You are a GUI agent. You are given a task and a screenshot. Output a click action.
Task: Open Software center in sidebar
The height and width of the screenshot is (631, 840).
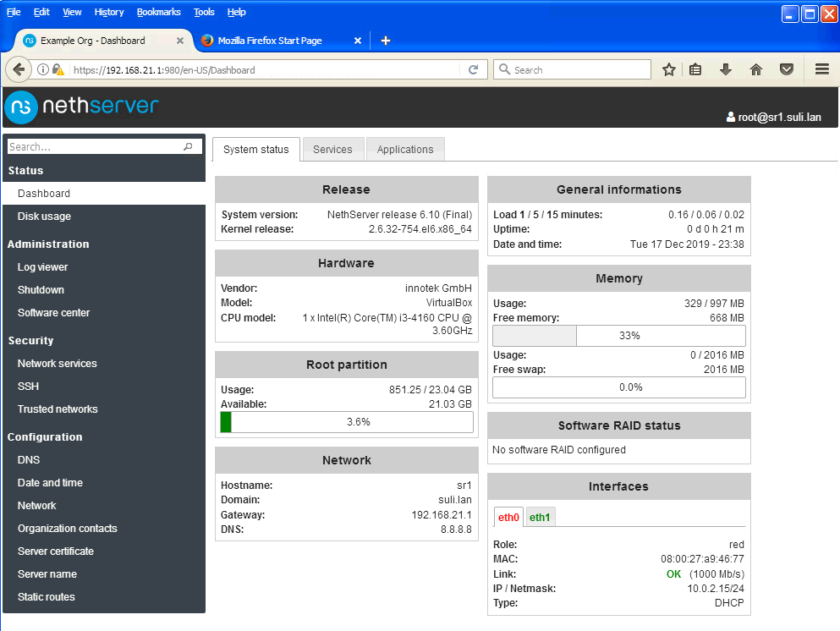[x=53, y=313]
